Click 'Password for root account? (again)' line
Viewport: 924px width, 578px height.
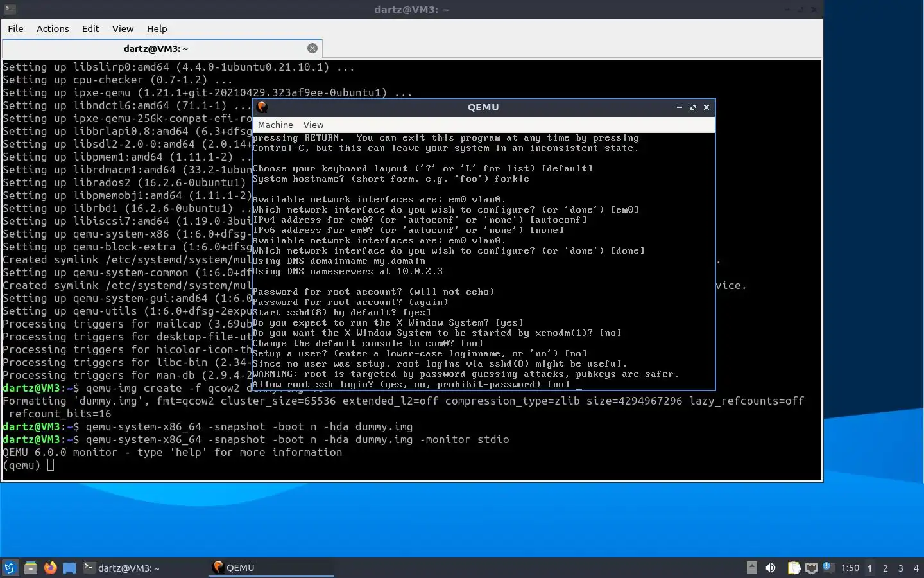tap(350, 302)
